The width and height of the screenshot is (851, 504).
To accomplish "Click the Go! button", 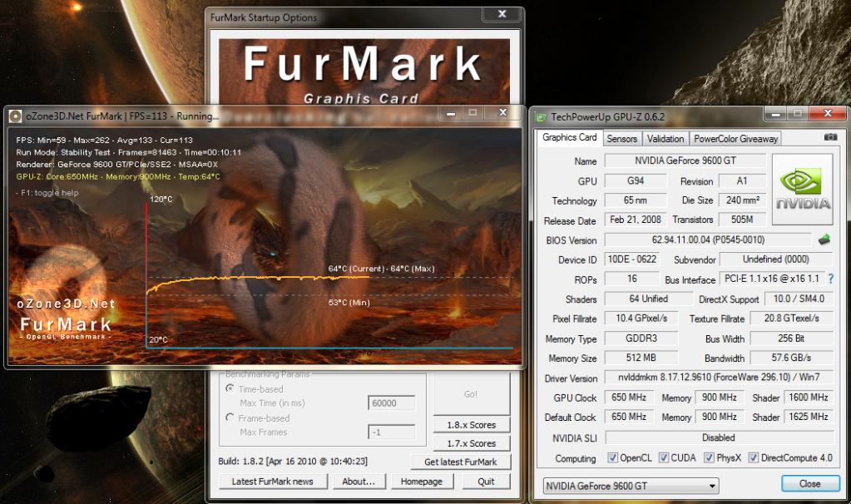I will point(471,394).
